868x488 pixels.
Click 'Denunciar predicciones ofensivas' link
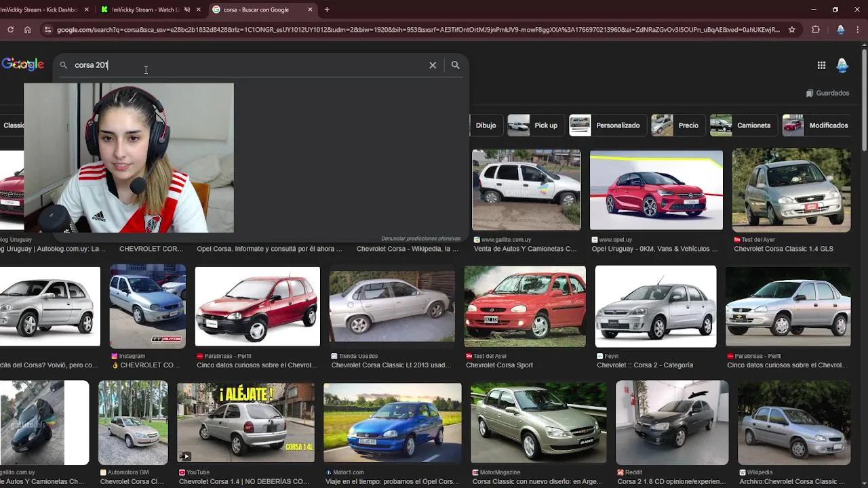(x=420, y=239)
